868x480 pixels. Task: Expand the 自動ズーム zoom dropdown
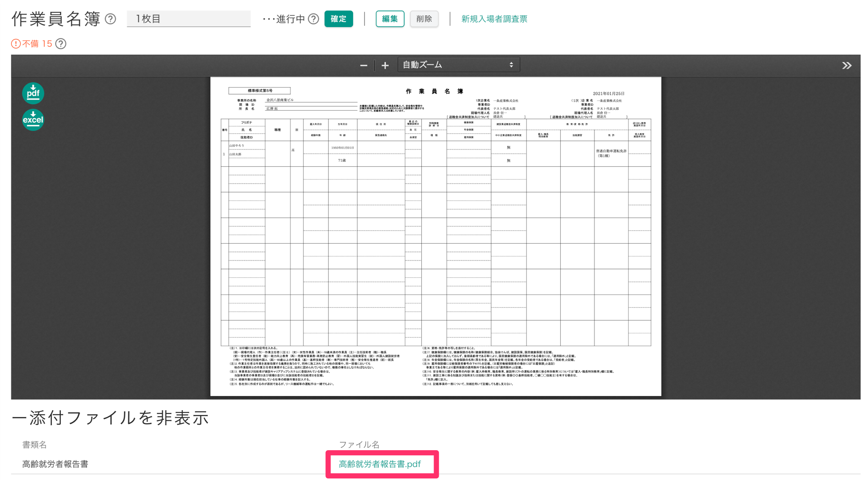[x=458, y=65]
